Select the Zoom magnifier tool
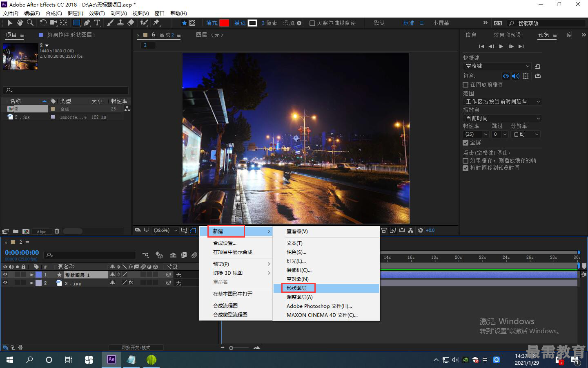588x368 pixels. tap(30, 23)
